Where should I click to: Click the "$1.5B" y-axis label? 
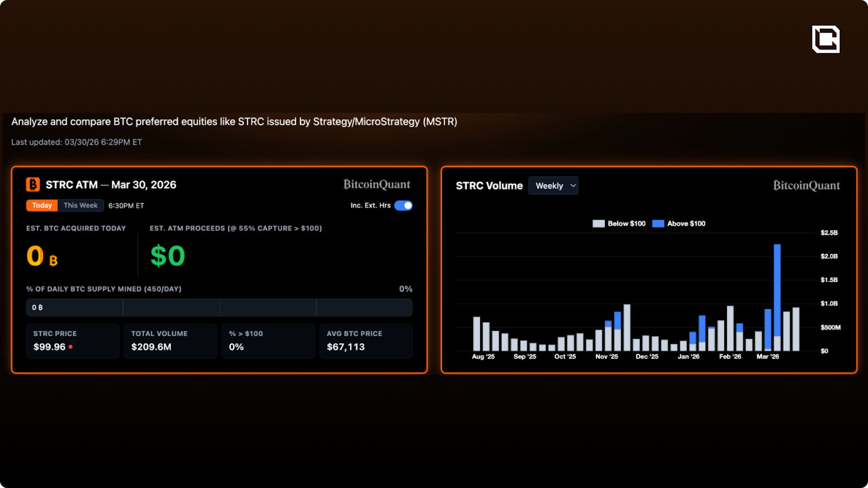tap(829, 280)
